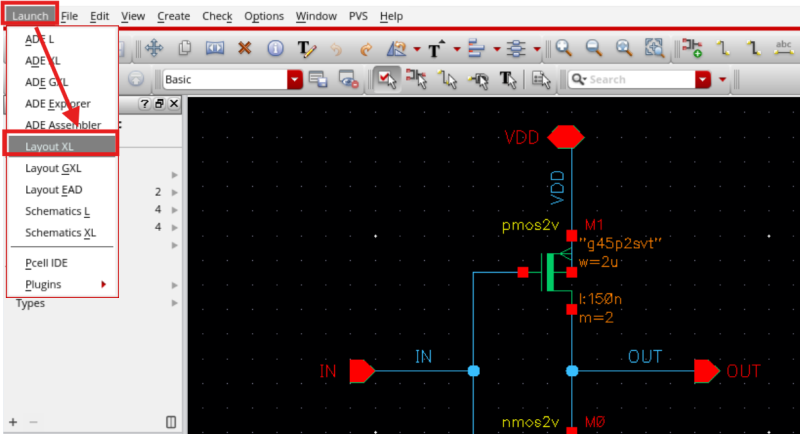This screenshot has width=800, height=434.
Task: Select the IN input pin shape
Action: tap(362, 371)
